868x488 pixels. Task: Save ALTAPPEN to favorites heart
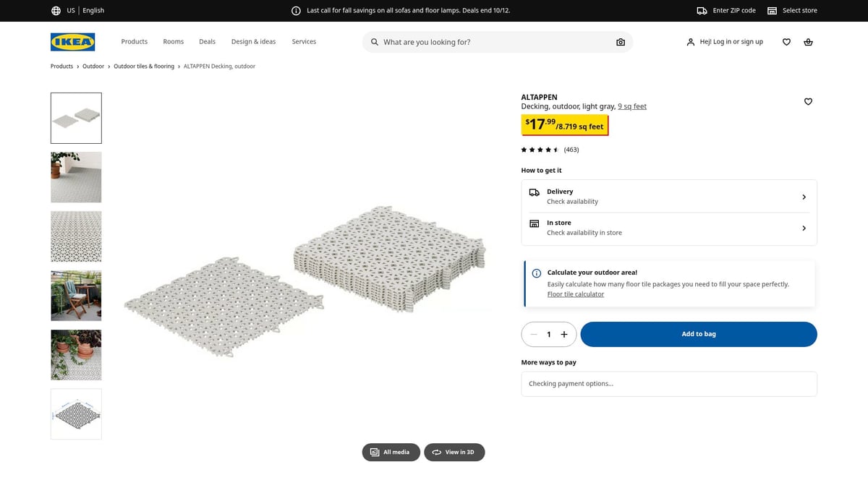(x=808, y=102)
